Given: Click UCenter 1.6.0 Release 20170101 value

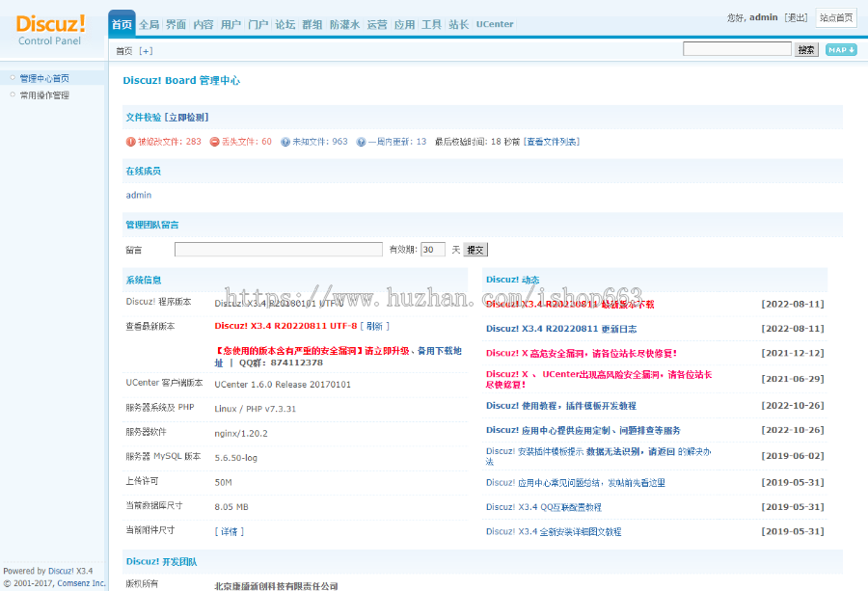Looking at the screenshot, I should click(x=283, y=385).
